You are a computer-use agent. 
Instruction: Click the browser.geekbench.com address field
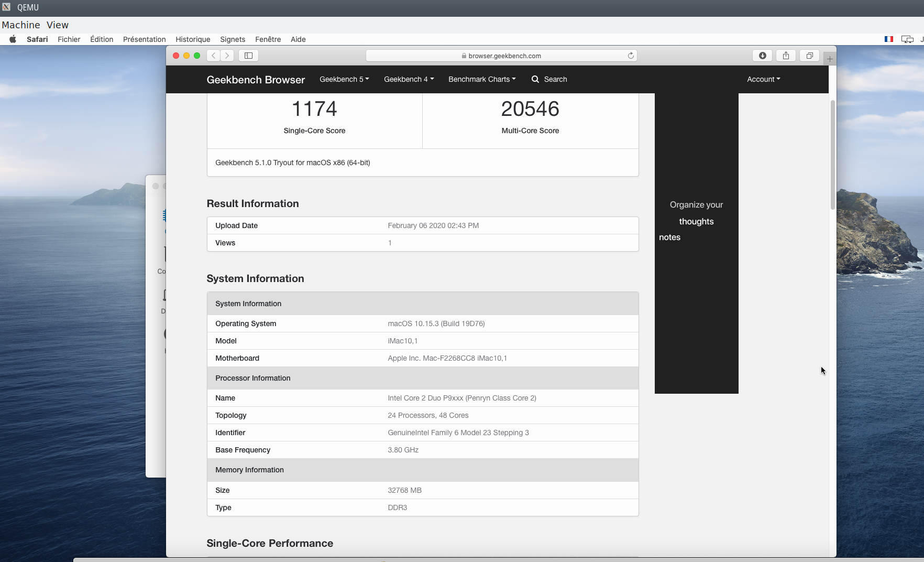point(501,56)
